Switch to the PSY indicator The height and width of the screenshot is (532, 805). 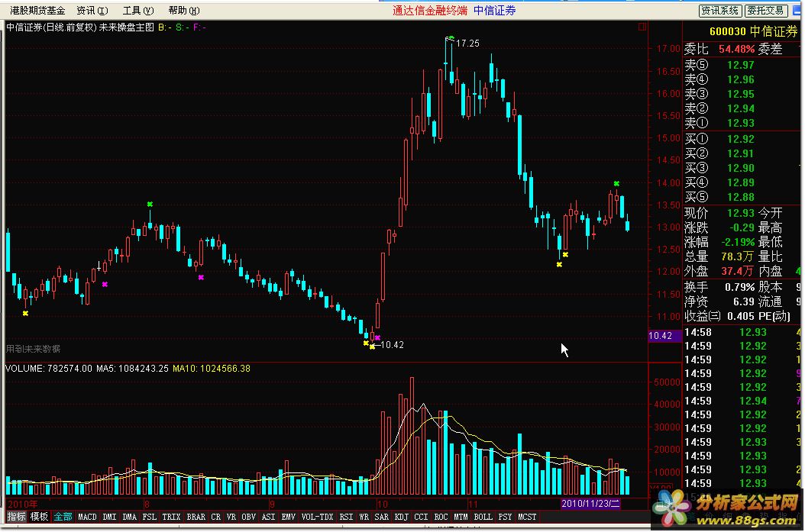point(505,517)
